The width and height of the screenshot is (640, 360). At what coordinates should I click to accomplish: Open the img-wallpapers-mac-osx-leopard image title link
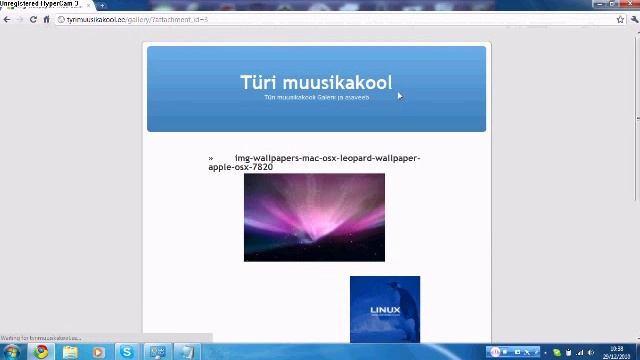click(x=314, y=162)
